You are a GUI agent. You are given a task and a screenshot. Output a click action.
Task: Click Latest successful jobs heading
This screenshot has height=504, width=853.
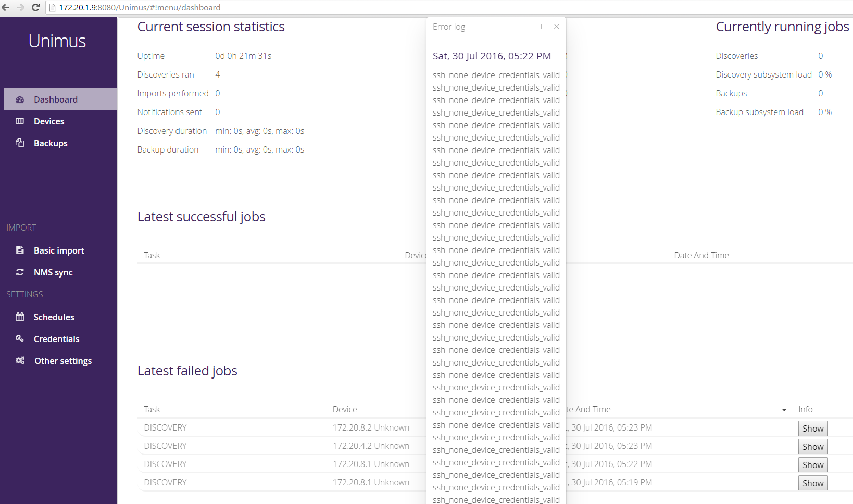point(202,217)
